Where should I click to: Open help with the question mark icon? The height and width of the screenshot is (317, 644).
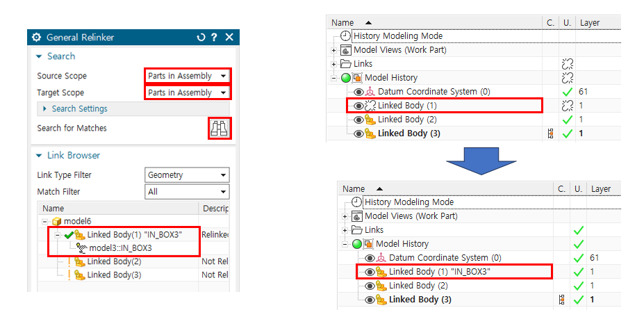pyautogui.click(x=214, y=38)
